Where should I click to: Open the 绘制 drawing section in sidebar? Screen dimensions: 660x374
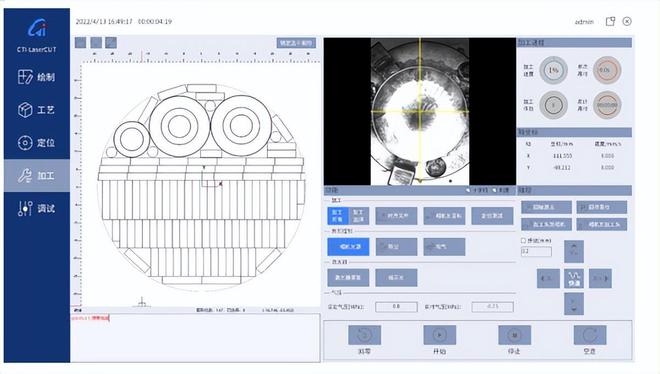37,77
